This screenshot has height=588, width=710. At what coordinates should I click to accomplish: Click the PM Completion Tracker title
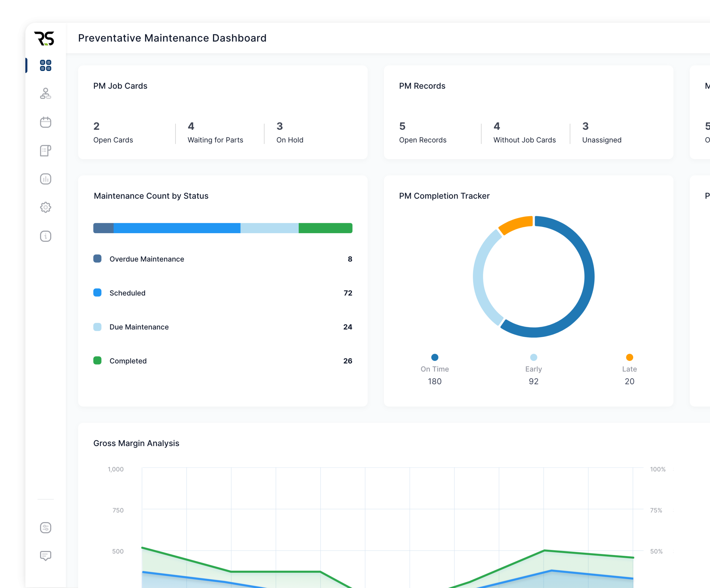[444, 196]
